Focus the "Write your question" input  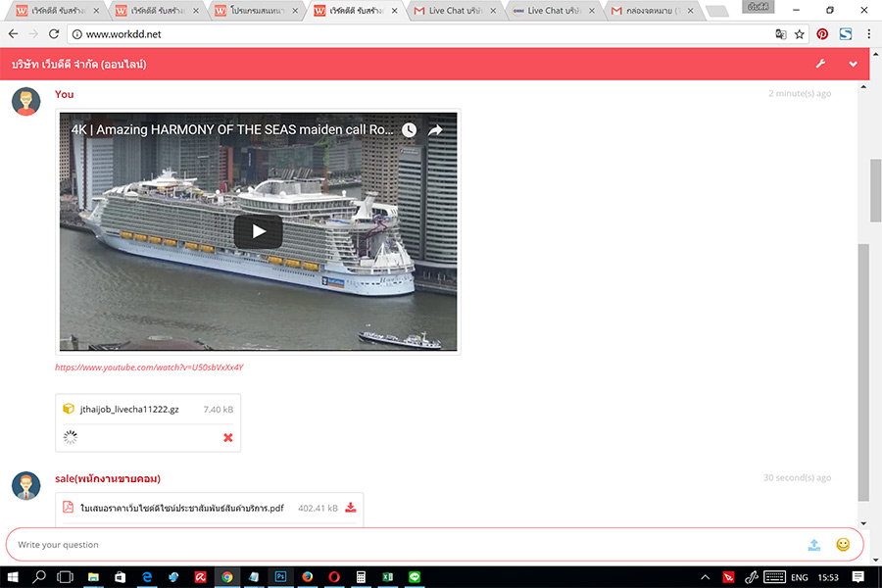point(434,545)
